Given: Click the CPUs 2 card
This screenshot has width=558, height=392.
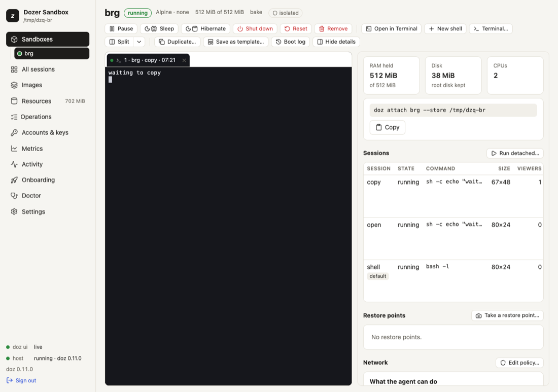Looking at the screenshot, I should (515, 76).
